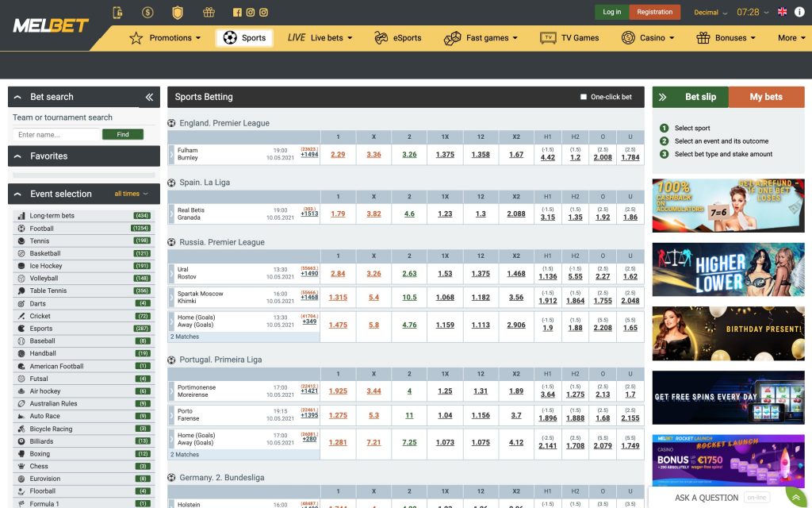The width and height of the screenshot is (812, 508).
Task: Open Long-term bets in the sidebar
Action: (84, 216)
